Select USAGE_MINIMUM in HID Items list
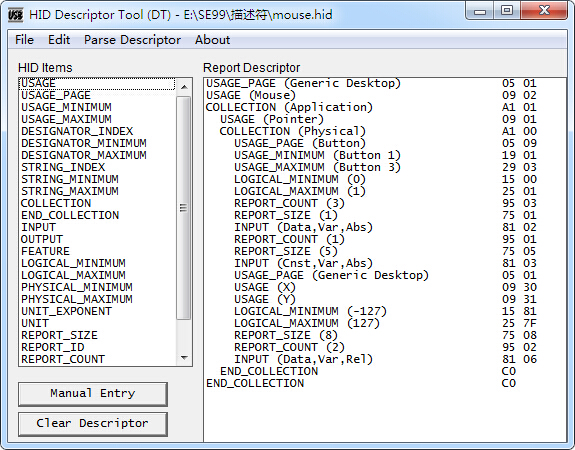Image resolution: width=575 pixels, height=450 pixels. tap(97, 107)
